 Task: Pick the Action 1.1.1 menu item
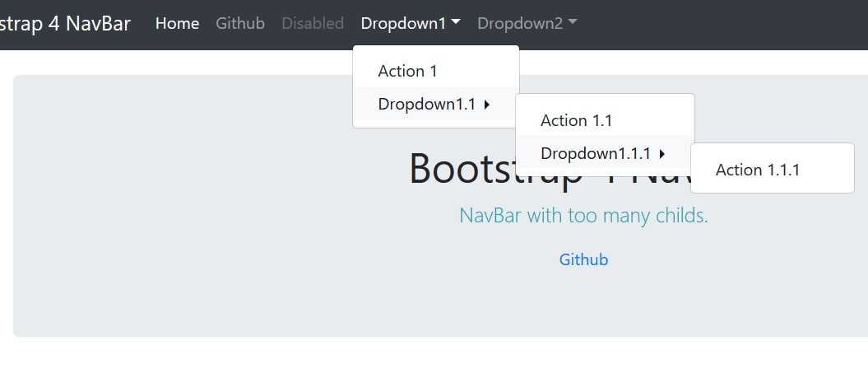pyautogui.click(x=757, y=170)
